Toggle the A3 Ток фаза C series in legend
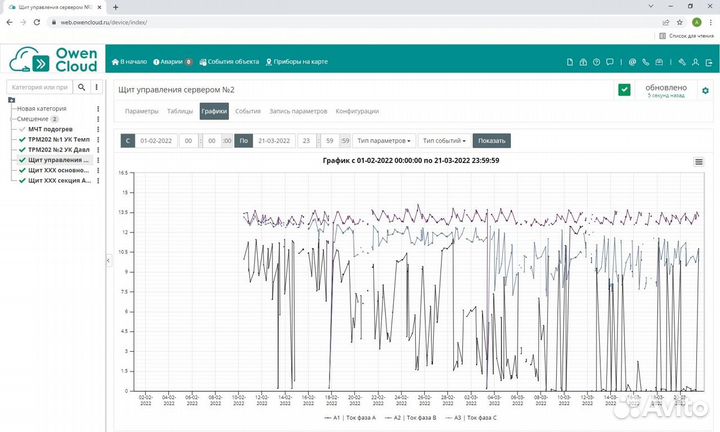Screen dimensions: 720x432 point(474,417)
